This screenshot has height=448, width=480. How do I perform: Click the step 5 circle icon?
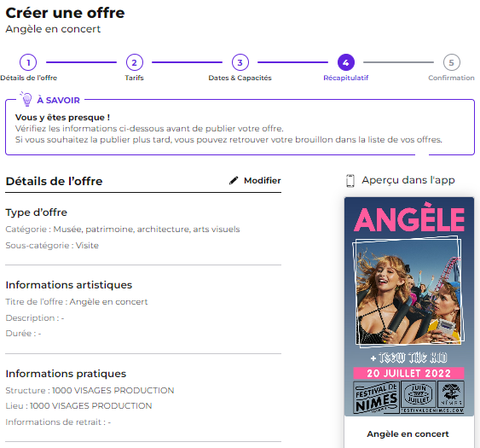click(452, 62)
